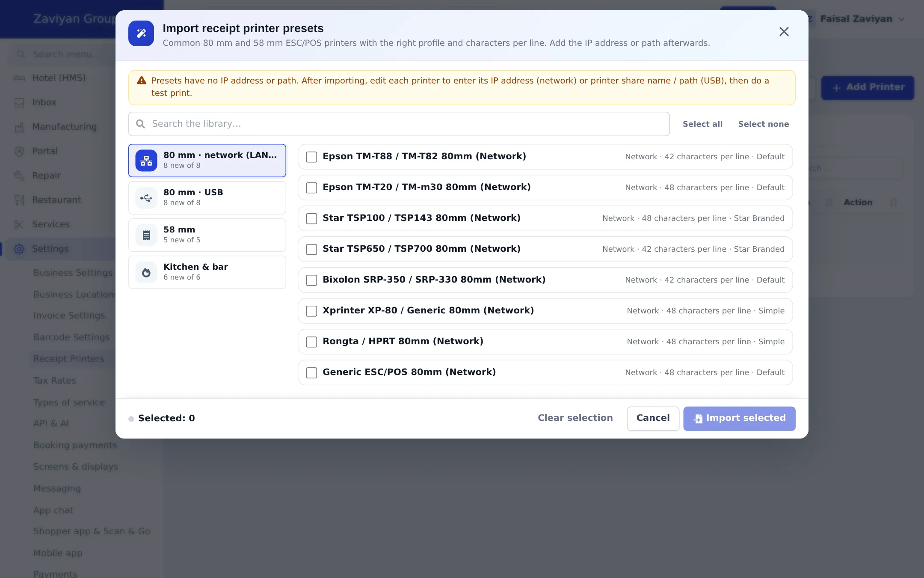Click the warning triangle icon in the alert

pos(142,80)
